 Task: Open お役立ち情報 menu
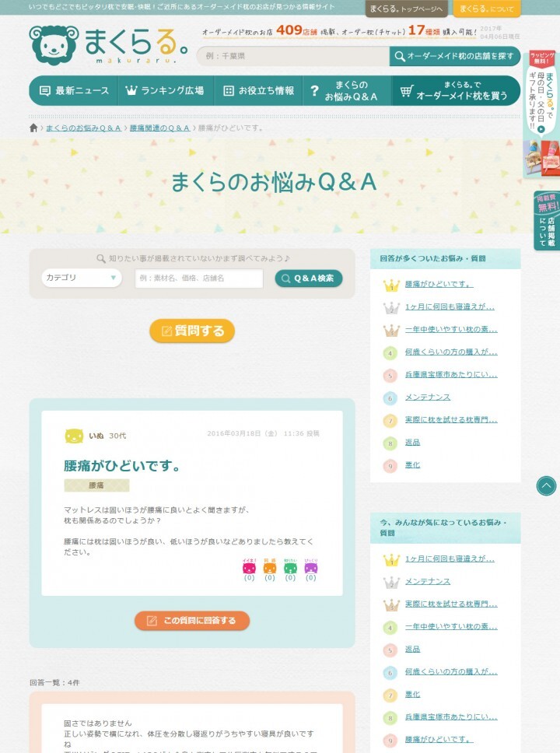pyautogui.click(x=258, y=90)
